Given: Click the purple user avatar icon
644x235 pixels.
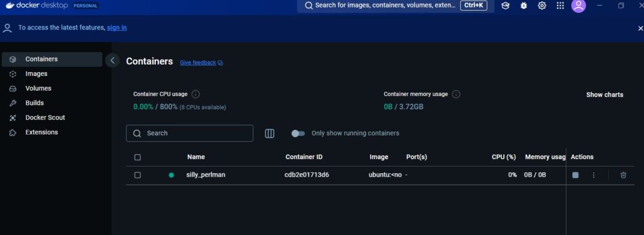Looking at the screenshot, I should pyautogui.click(x=579, y=6).
